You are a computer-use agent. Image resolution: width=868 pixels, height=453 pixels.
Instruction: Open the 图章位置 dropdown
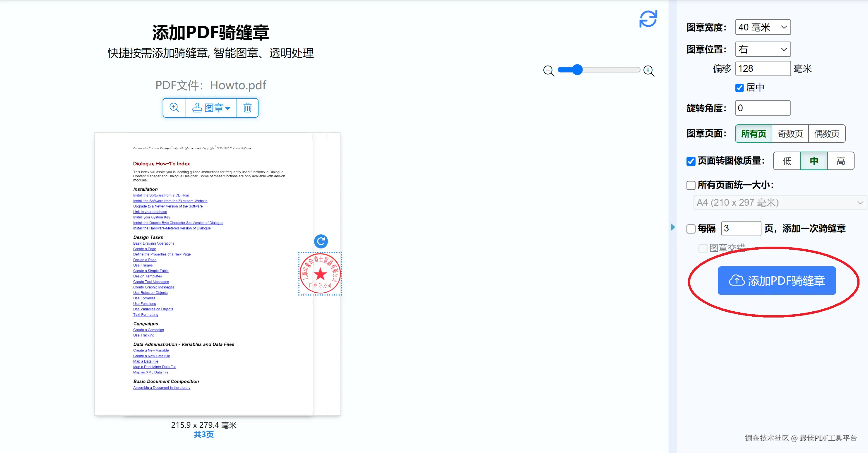coord(763,49)
